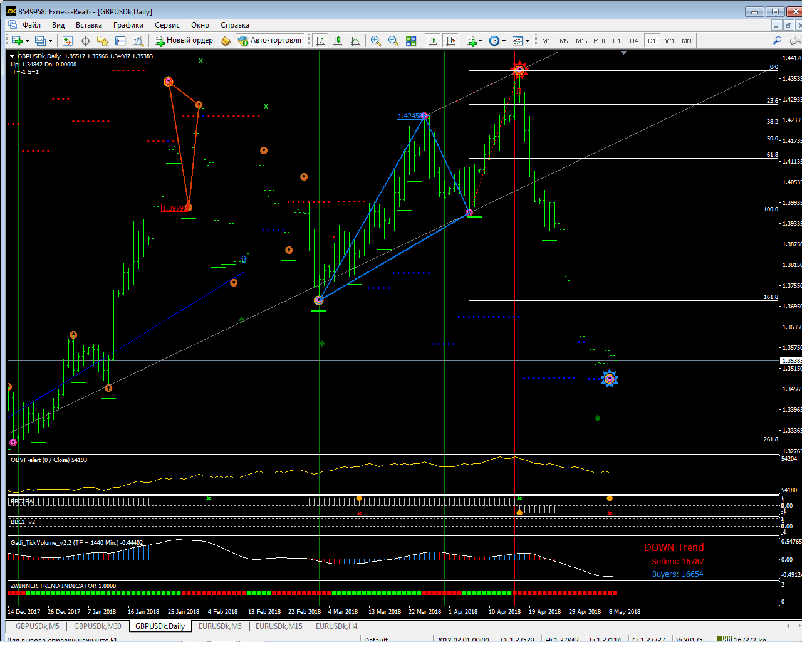Screen dimensions: 812x652
Task: Expand the chart templates dropdown arrow
Action: point(527,41)
